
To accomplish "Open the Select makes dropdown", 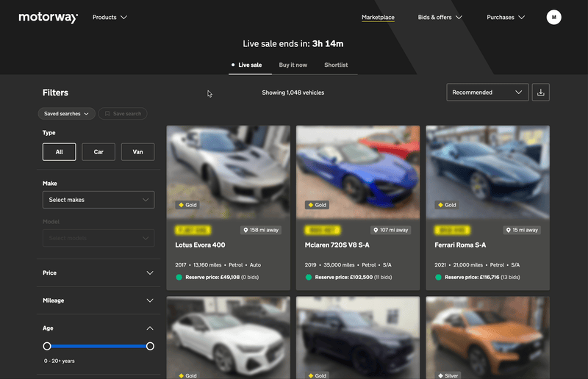I will [x=98, y=200].
